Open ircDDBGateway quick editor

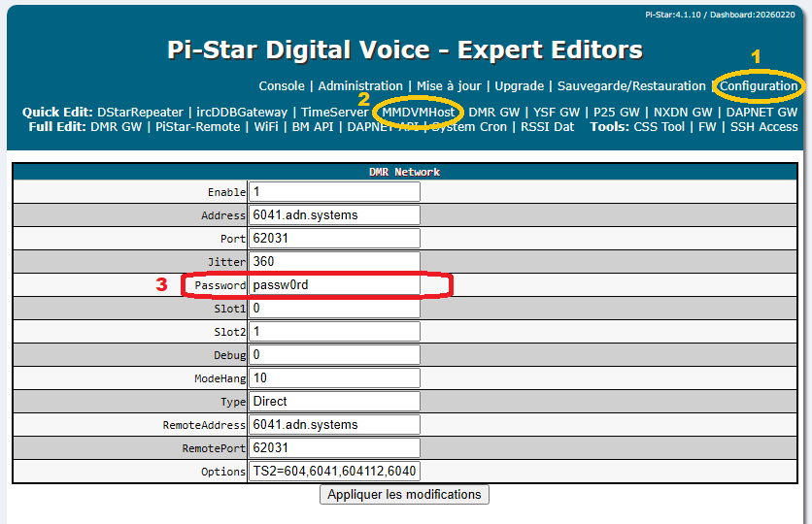click(242, 113)
